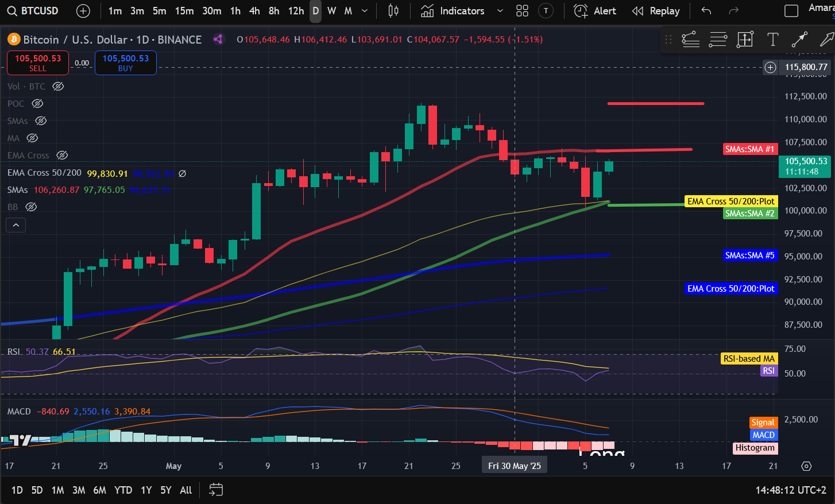835x504 pixels.
Task: Toggle visibility of BB indicator
Action: click(31, 207)
